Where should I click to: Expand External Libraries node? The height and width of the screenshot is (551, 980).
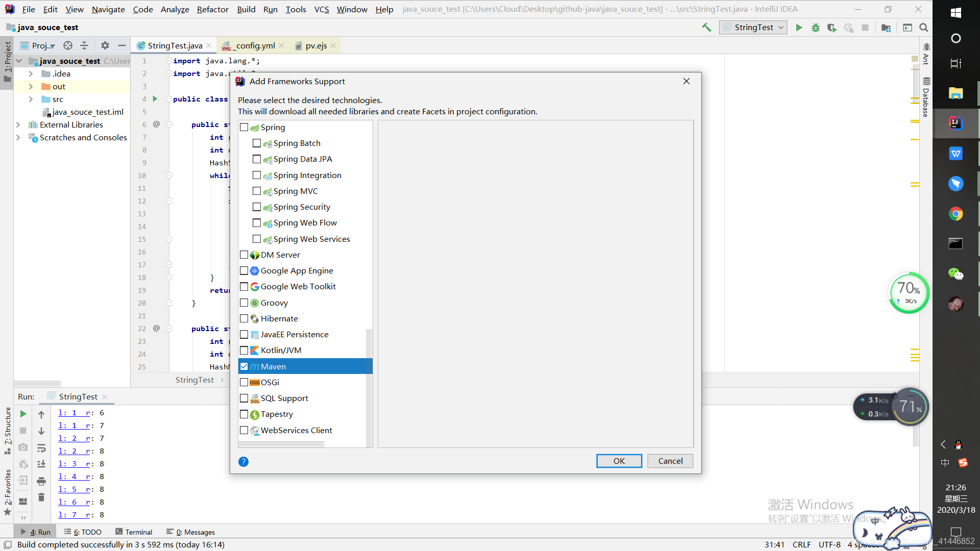point(18,124)
